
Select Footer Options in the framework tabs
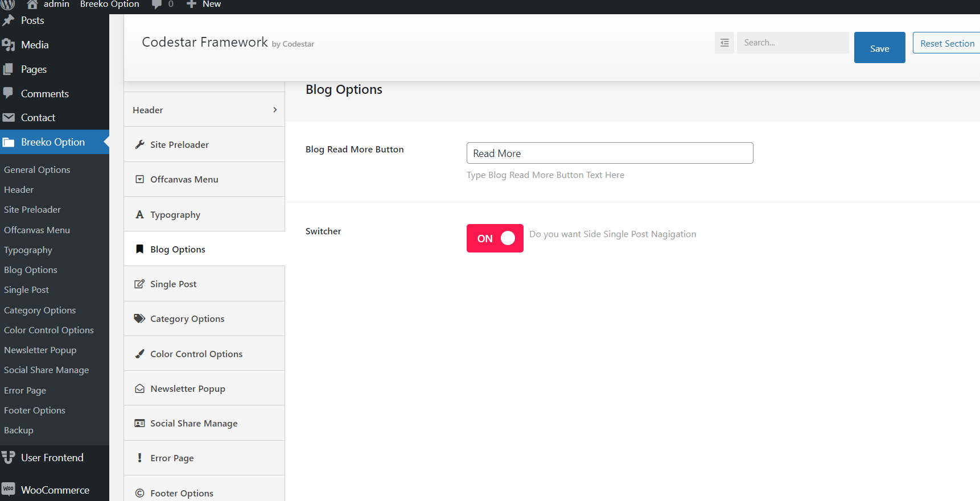(182, 493)
